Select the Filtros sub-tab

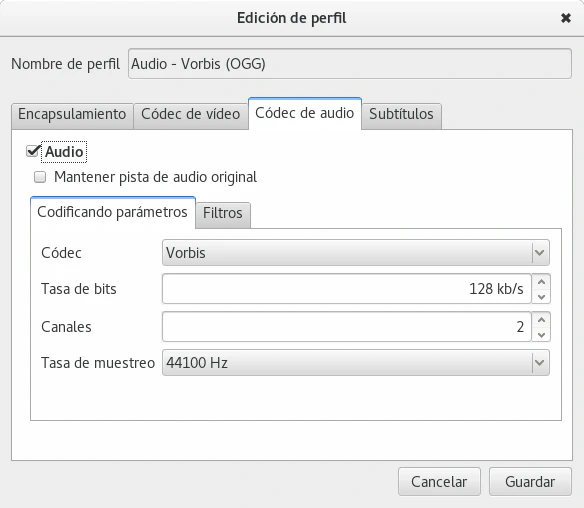click(223, 214)
